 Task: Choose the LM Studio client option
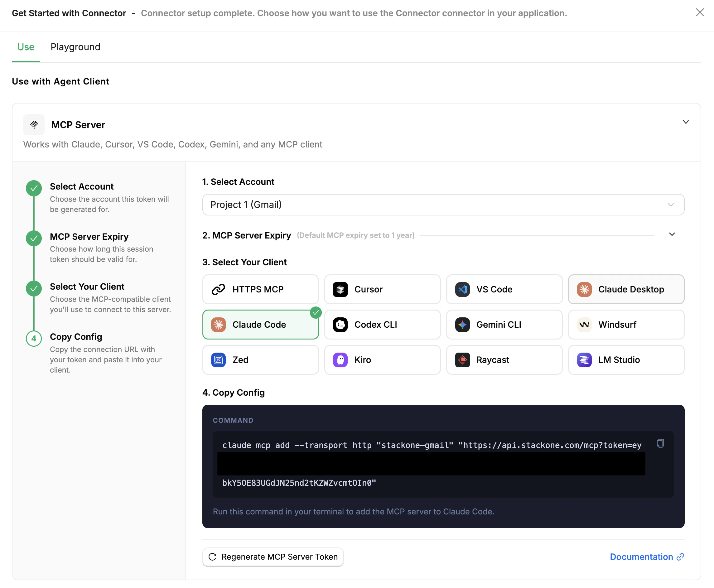626,360
